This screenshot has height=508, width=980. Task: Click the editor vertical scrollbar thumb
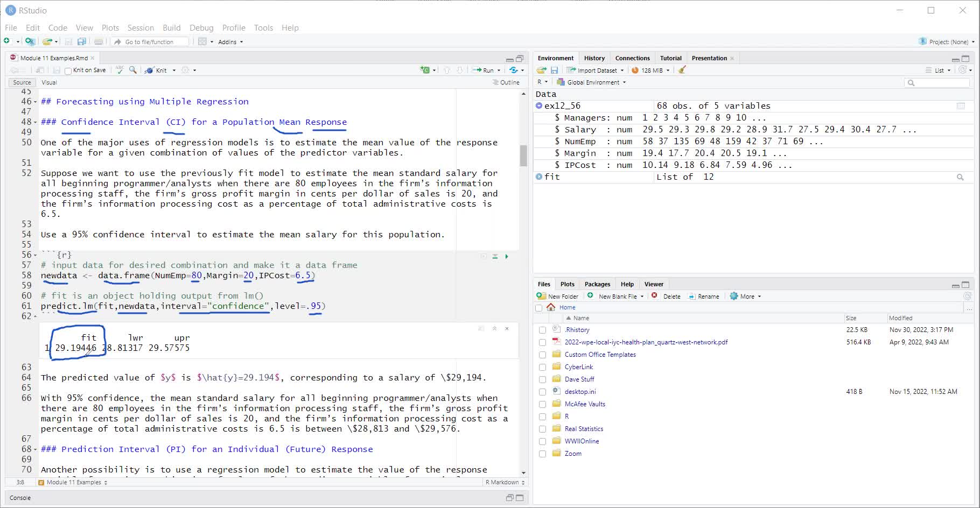click(523, 155)
